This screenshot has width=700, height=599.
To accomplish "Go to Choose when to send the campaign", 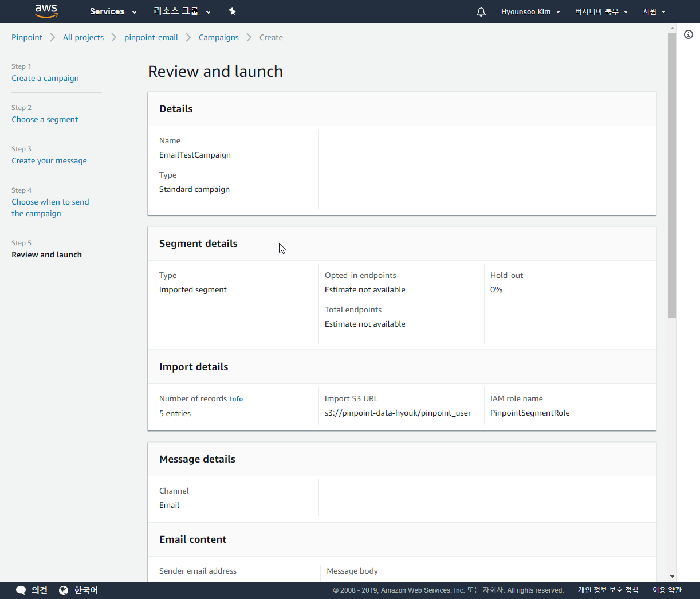I will 50,208.
